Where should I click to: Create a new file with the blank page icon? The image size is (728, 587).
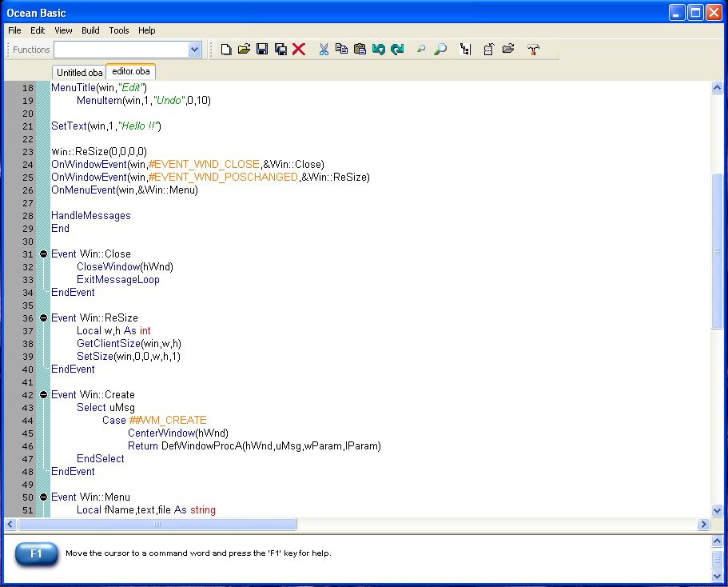pos(226,50)
